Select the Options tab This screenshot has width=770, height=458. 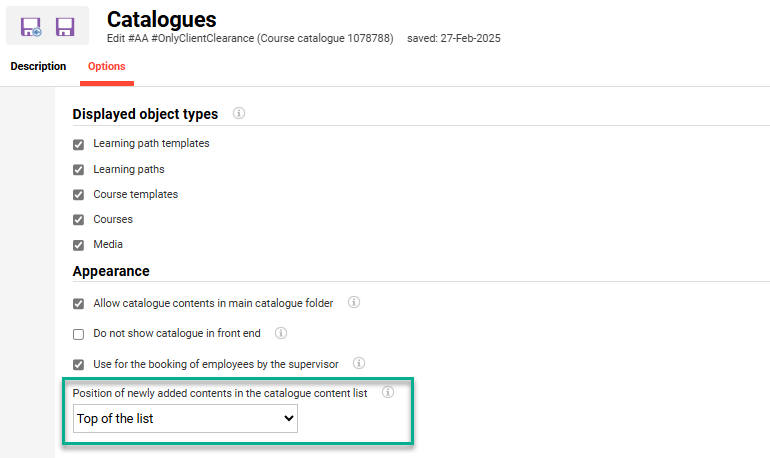pyautogui.click(x=107, y=67)
